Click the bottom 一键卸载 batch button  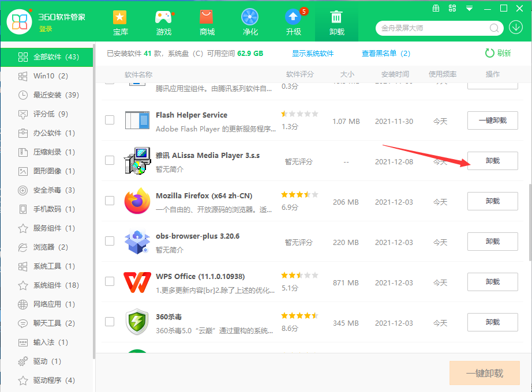pos(485,373)
